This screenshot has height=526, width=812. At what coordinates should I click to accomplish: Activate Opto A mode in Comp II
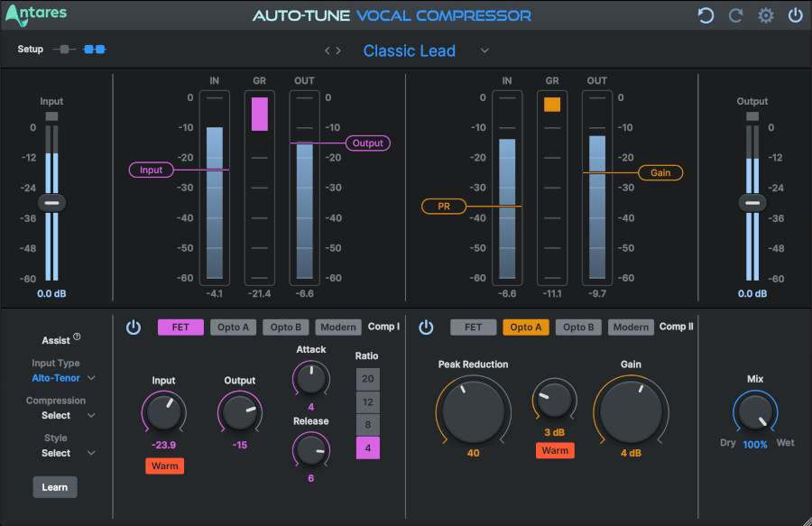(x=526, y=327)
